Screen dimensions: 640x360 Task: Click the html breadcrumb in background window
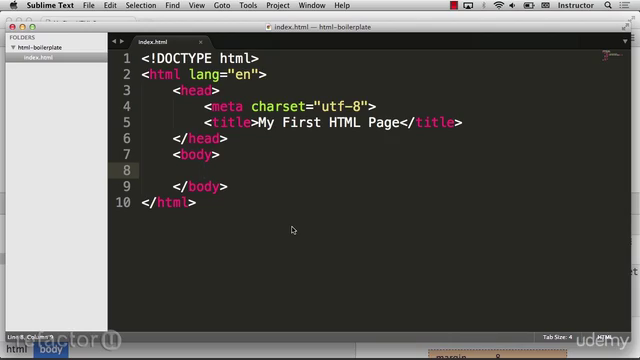[16, 350]
